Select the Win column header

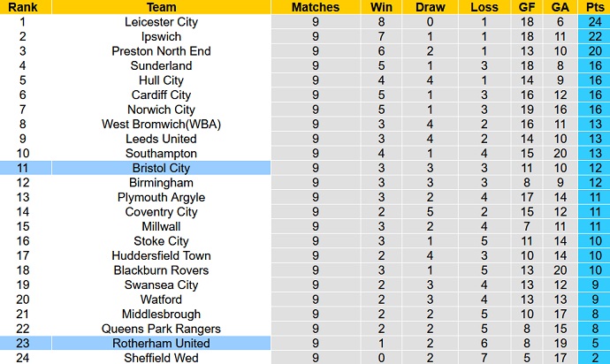tap(381, 7)
